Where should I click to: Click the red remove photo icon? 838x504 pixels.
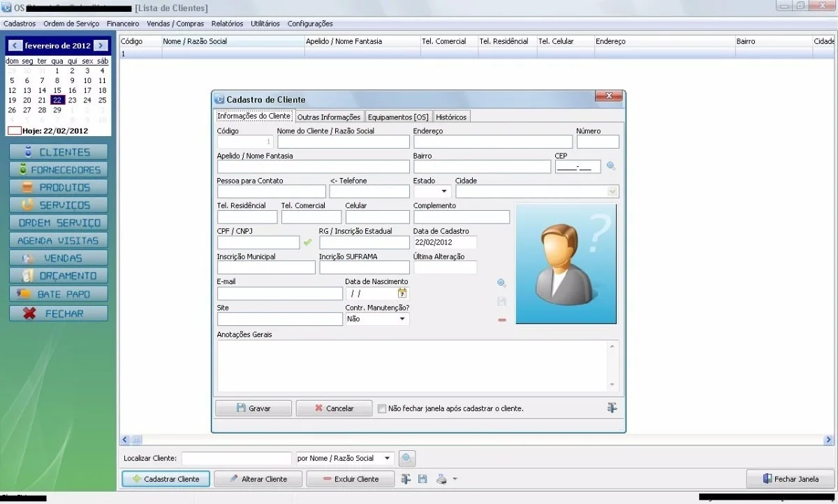click(501, 320)
